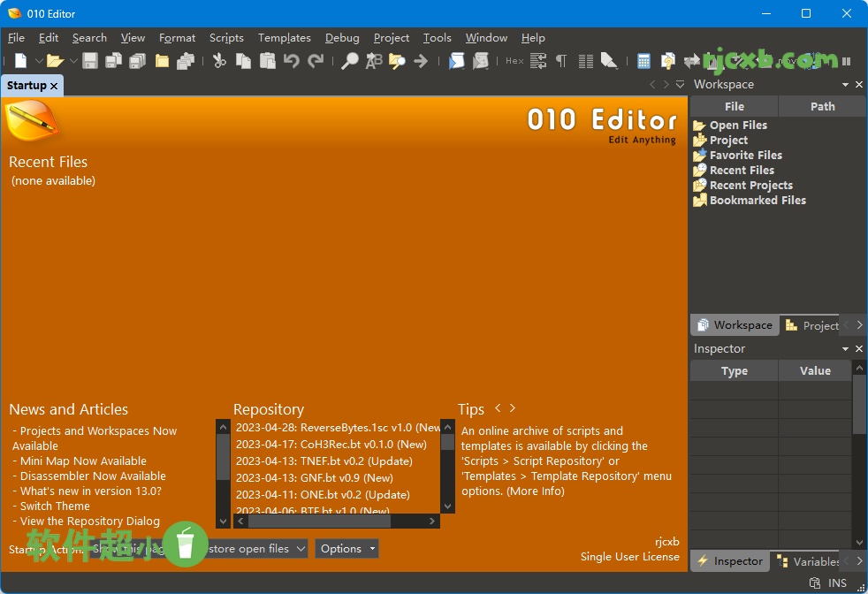Open the Find magnifier tool

(x=348, y=60)
